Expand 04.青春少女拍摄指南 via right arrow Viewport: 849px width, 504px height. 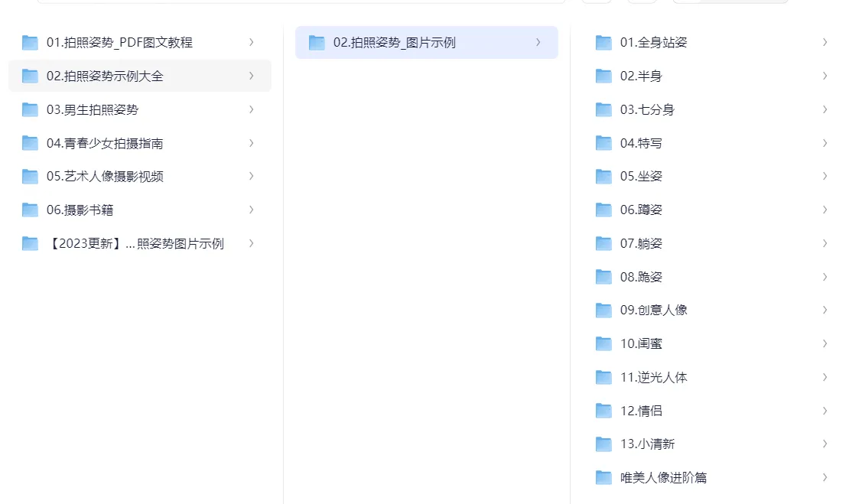coord(251,143)
